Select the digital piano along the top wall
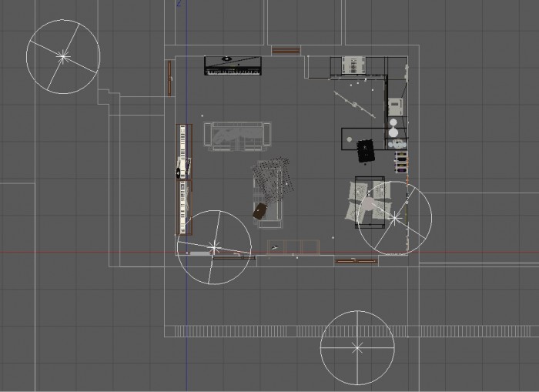Screen dimensions: 539x392 (233, 65)
